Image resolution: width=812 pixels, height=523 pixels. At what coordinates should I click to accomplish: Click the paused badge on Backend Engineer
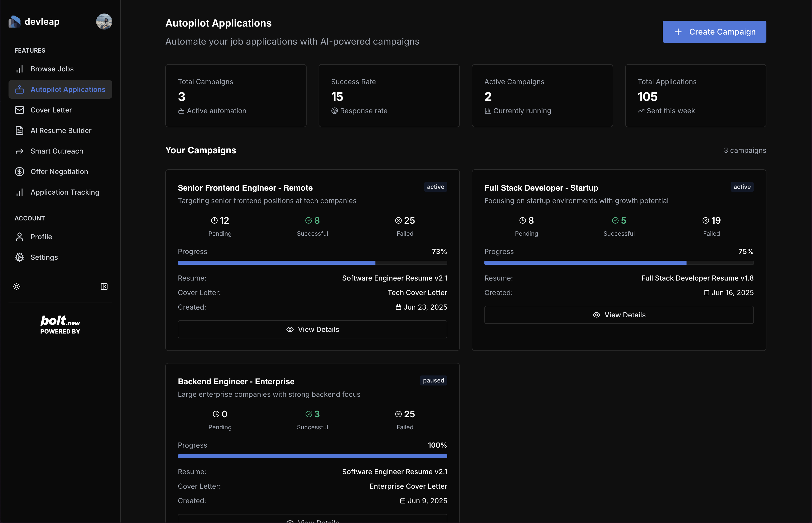(x=433, y=380)
